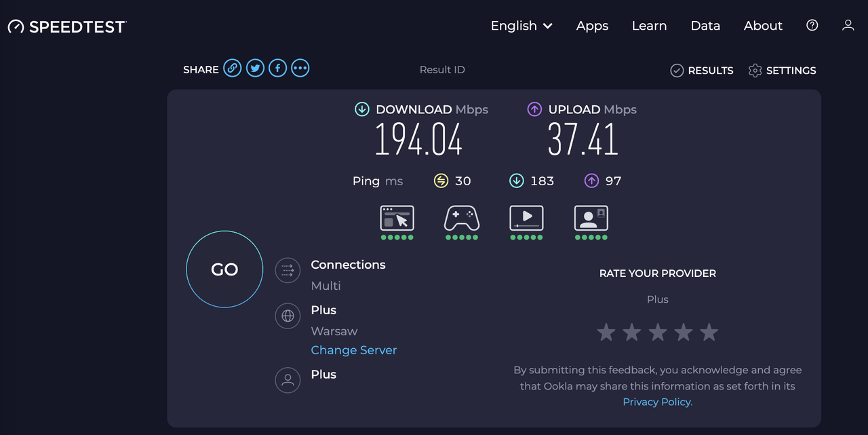The image size is (868, 435).
Task: Select the video conferencing experience icon
Action: click(x=591, y=218)
